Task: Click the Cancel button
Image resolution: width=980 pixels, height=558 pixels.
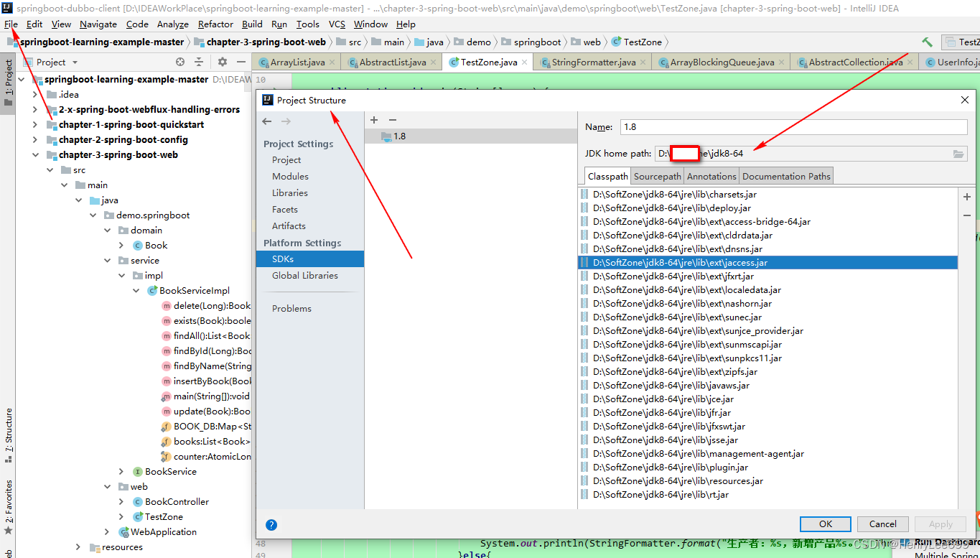Action: 883,524
